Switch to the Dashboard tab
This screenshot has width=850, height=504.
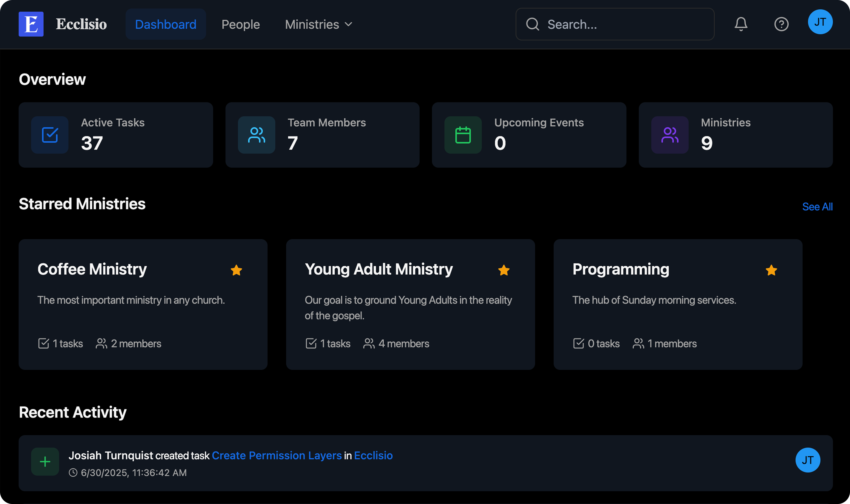tap(166, 24)
